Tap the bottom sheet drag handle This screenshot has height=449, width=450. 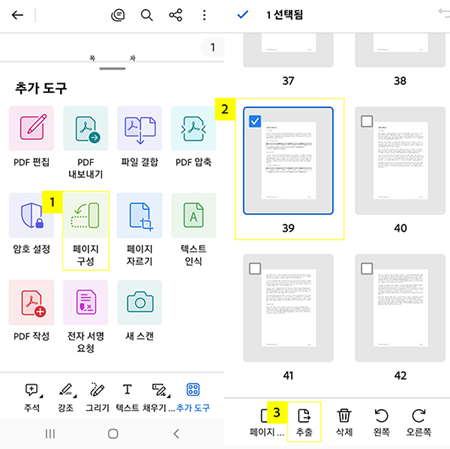pos(112,69)
